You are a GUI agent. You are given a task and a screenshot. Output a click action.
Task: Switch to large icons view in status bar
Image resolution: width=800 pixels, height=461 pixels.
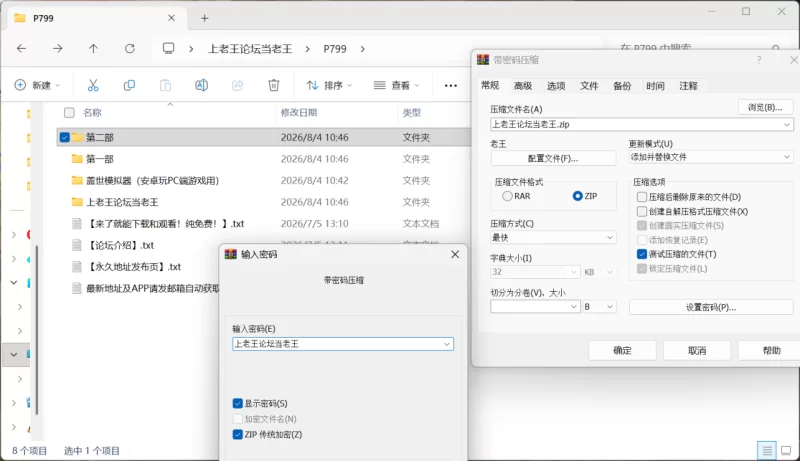[x=786, y=450]
